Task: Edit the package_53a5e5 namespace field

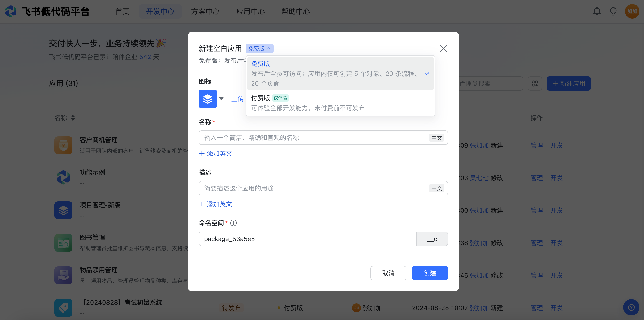Action: pyautogui.click(x=308, y=239)
